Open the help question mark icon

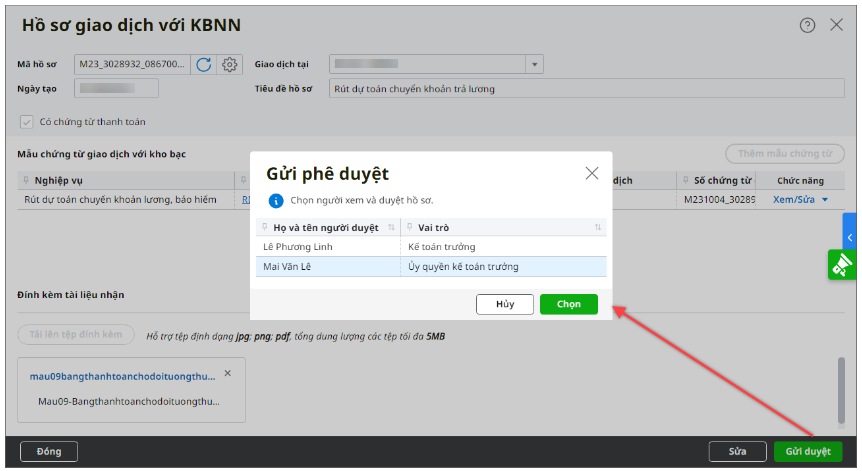(x=807, y=25)
